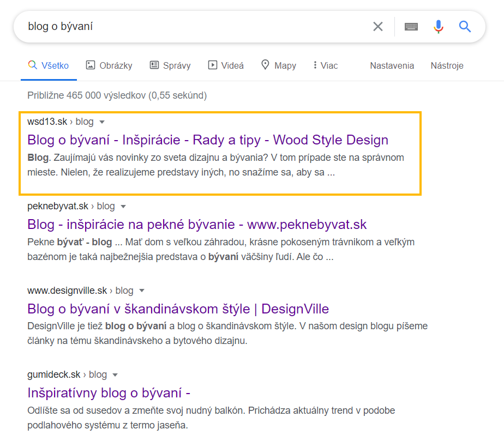
Task: Open Nastavenia settings menu
Action: [392, 65]
